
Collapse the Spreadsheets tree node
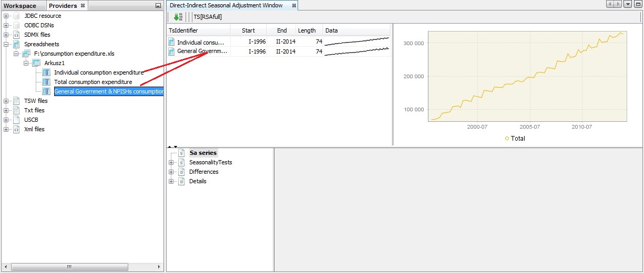coord(6,44)
